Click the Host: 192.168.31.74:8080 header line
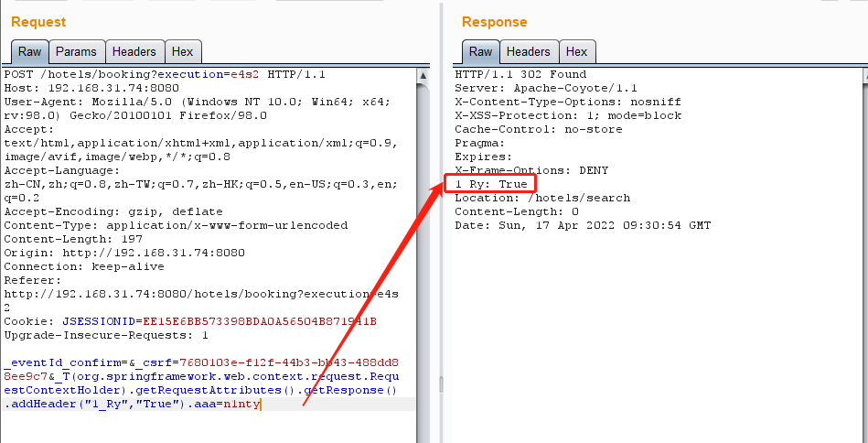Screen dimensions: 868x443 pos(91,88)
